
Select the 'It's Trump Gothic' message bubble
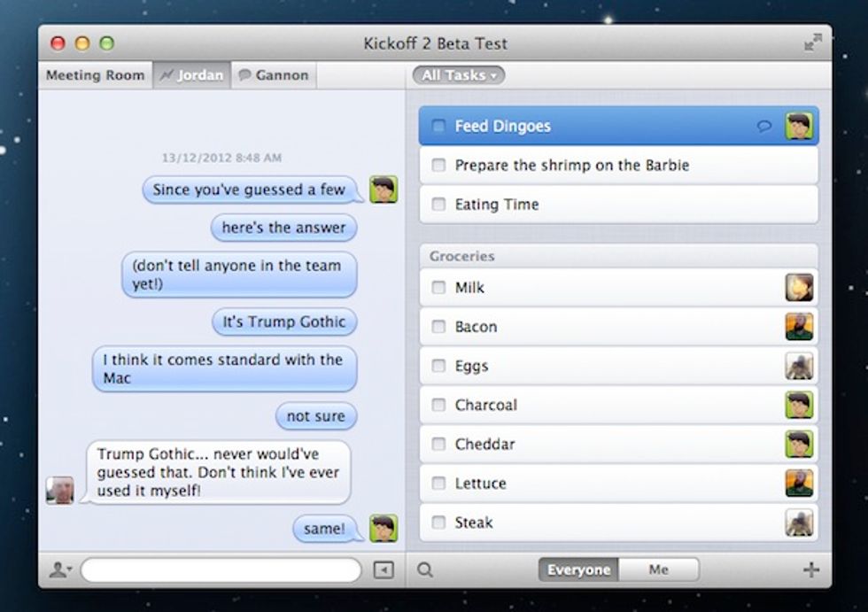284,321
